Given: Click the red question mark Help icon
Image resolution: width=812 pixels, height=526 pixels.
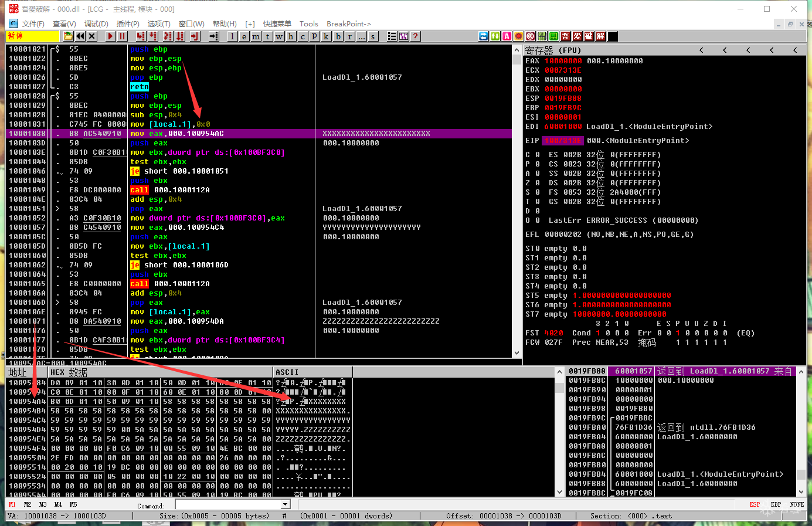Looking at the screenshot, I should pos(416,36).
